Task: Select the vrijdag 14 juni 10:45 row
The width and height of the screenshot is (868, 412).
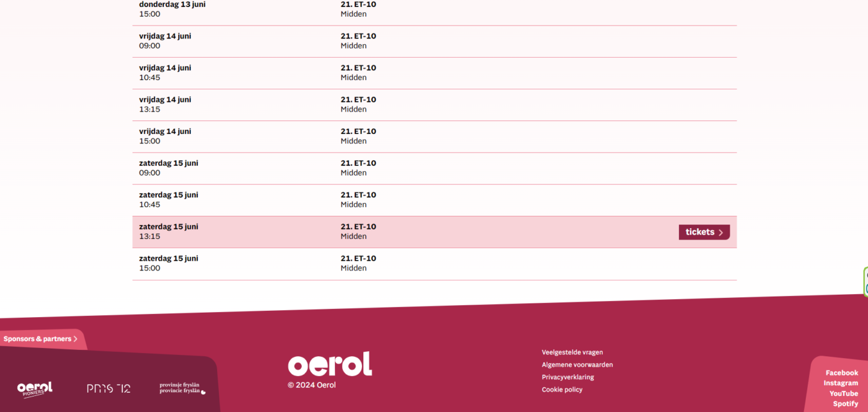Action: coord(434,73)
